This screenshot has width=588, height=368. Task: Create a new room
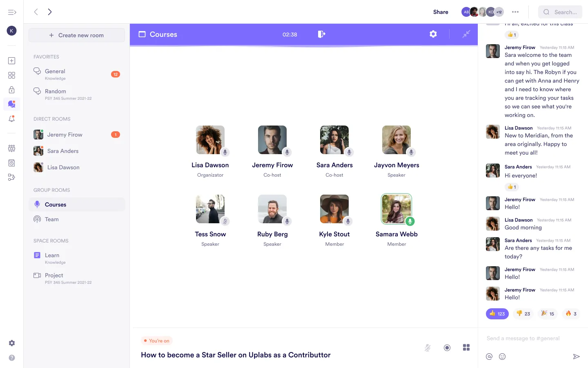pyautogui.click(x=76, y=35)
